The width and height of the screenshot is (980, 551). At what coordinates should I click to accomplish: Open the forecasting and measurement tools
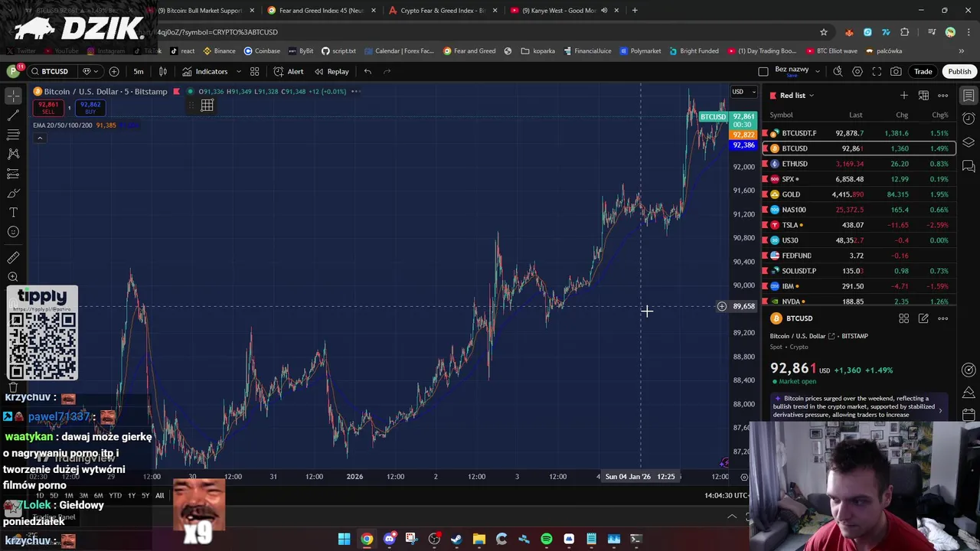tap(13, 174)
